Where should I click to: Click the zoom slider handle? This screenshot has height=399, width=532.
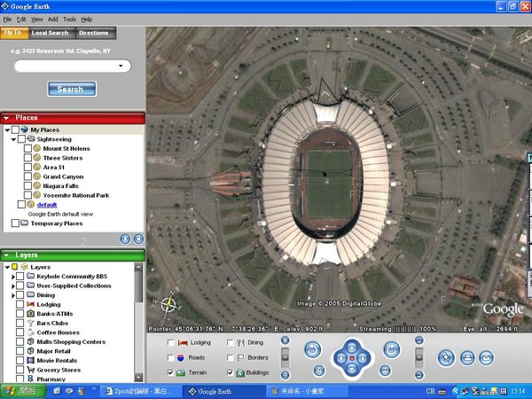286,357
